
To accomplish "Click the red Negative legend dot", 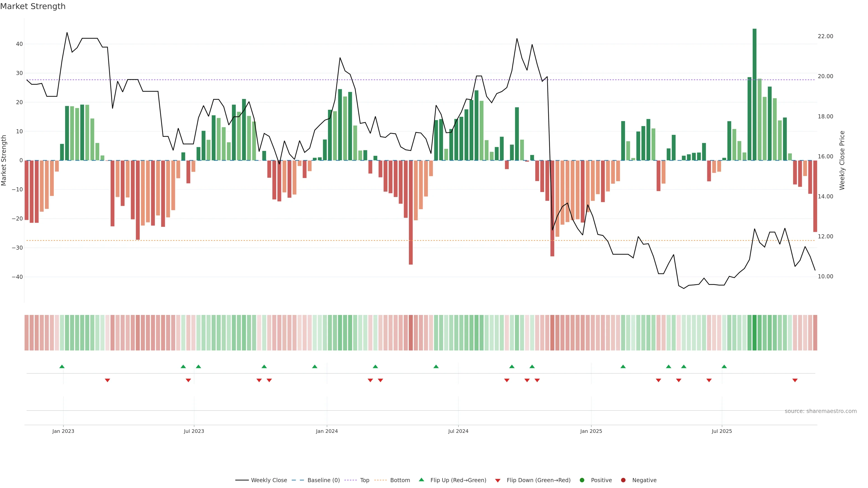I will 623,480.
